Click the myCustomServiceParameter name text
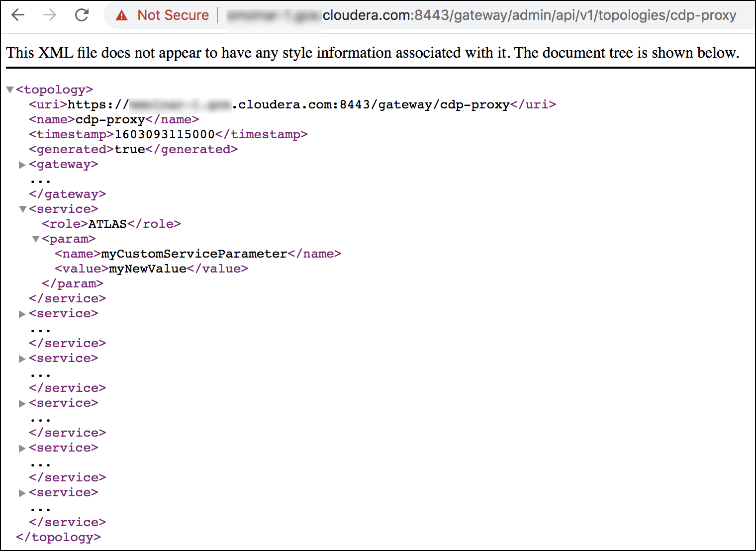 [194, 254]
